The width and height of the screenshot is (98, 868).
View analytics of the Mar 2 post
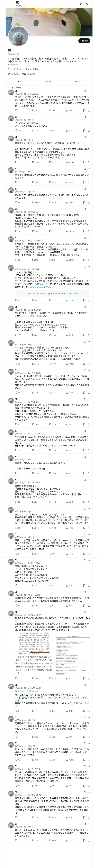tap(68, 182)
